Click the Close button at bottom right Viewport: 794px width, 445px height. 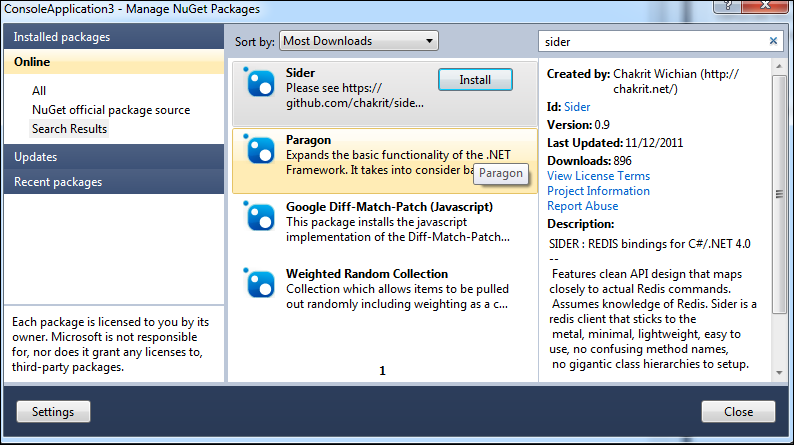click(738, 412)
